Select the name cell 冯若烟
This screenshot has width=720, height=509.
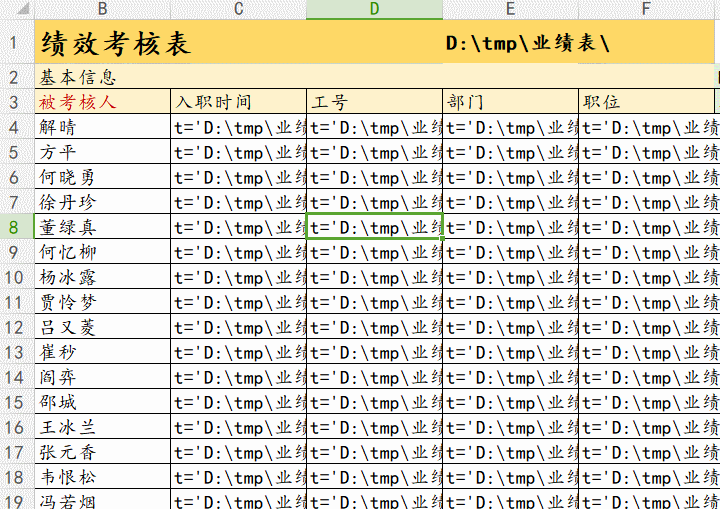[102, 499]
